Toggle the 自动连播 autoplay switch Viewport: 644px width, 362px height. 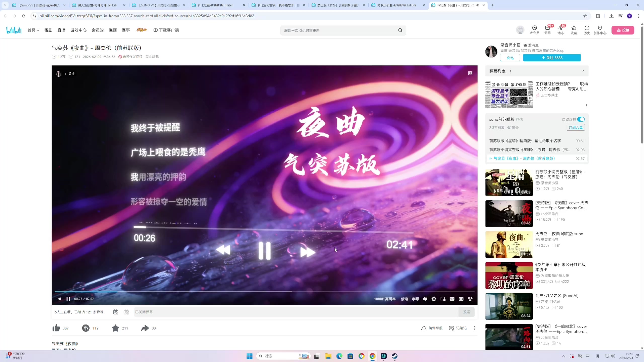(581, 119)
